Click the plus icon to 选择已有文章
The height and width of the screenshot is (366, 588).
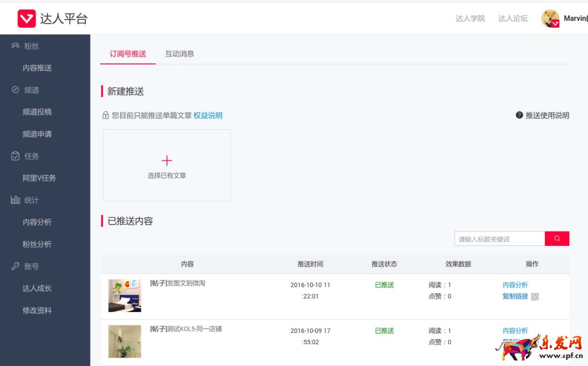[167, 160]
